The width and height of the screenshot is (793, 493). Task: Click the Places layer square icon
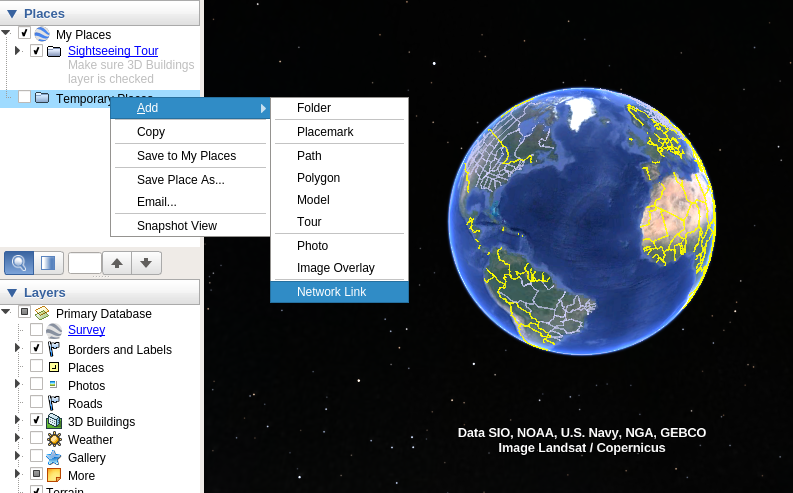click(x=54, y=367)
